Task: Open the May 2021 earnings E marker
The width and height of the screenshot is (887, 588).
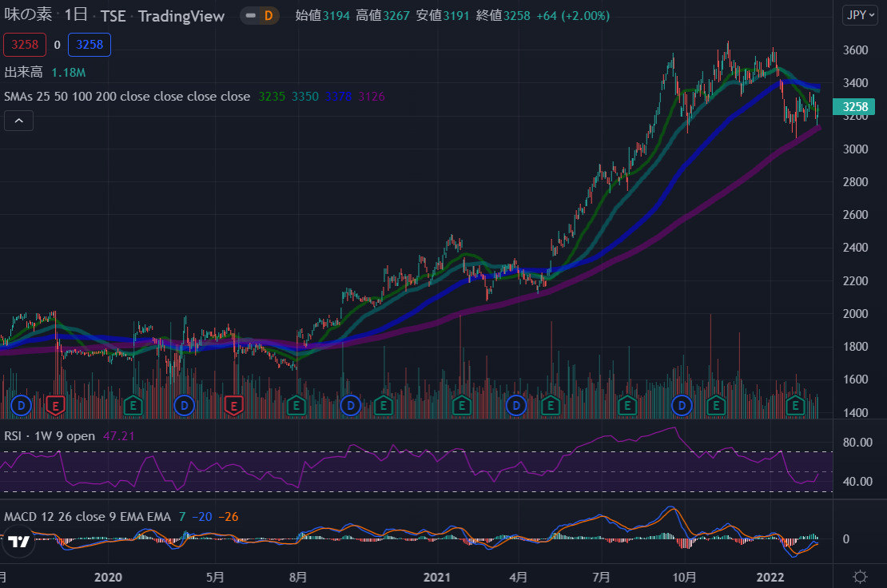Action: tap(551, 405)
